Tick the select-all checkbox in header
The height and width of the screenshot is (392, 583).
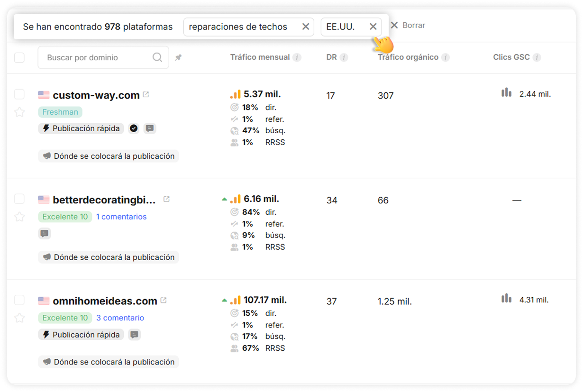[19, 58]
